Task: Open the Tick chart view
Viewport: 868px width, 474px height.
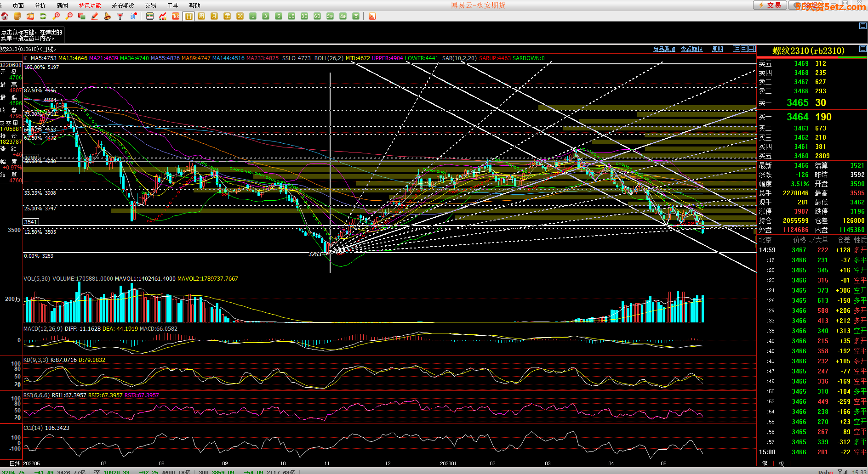Action: coord(175,16)
